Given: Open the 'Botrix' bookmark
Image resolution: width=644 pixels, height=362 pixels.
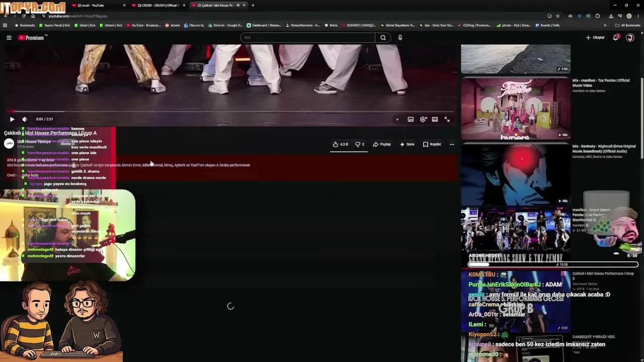Looking at the screenshot, I should coord(331,25).
